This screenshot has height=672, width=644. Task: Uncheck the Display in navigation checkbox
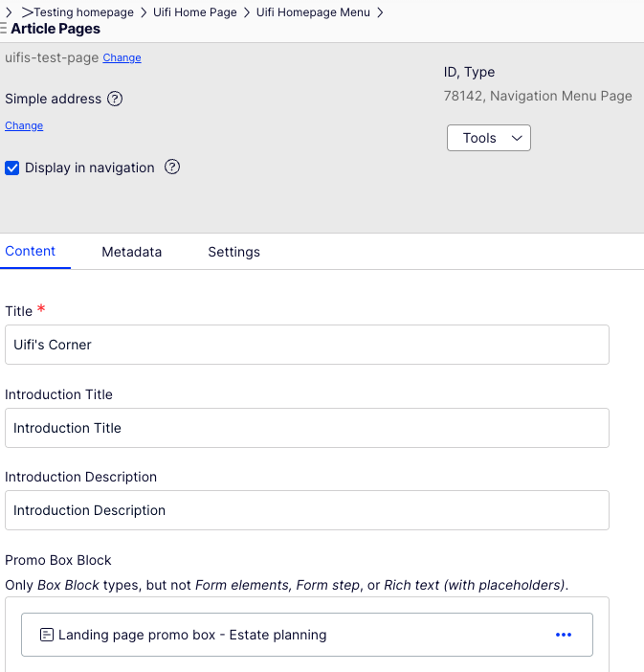[12, 168]
